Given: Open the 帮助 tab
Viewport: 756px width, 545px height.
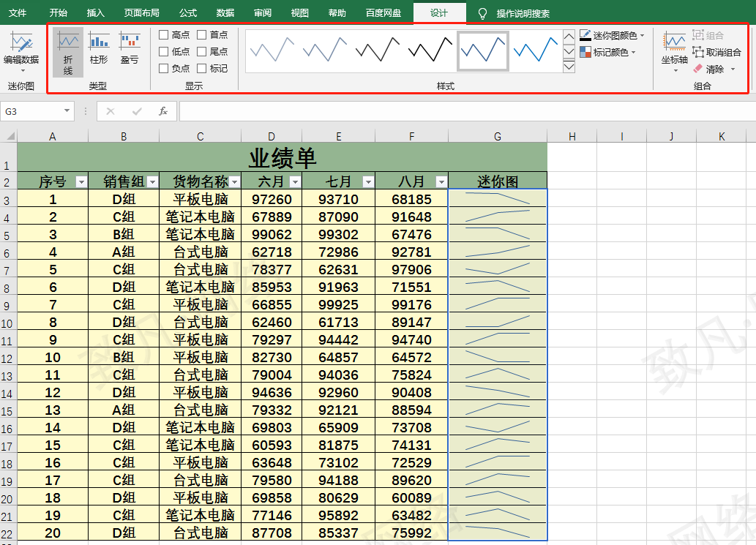Looking at the screenshot, I should [337, 13].
